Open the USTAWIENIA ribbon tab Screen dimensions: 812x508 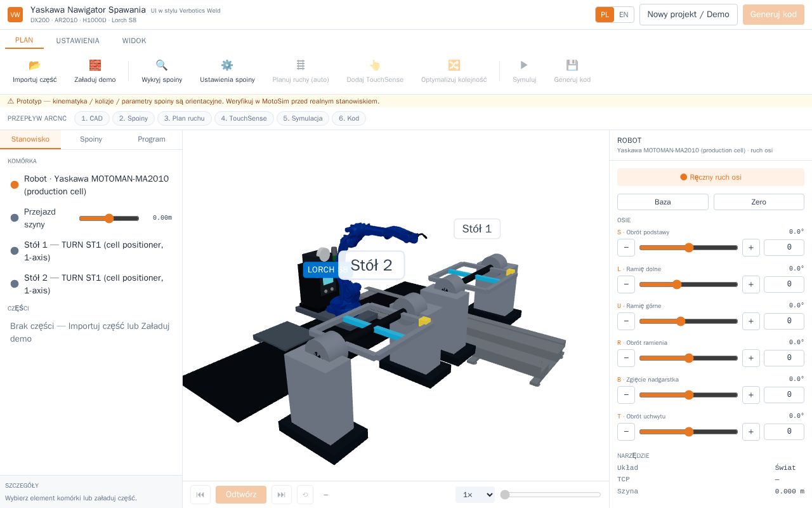click(x=77, y=41)
